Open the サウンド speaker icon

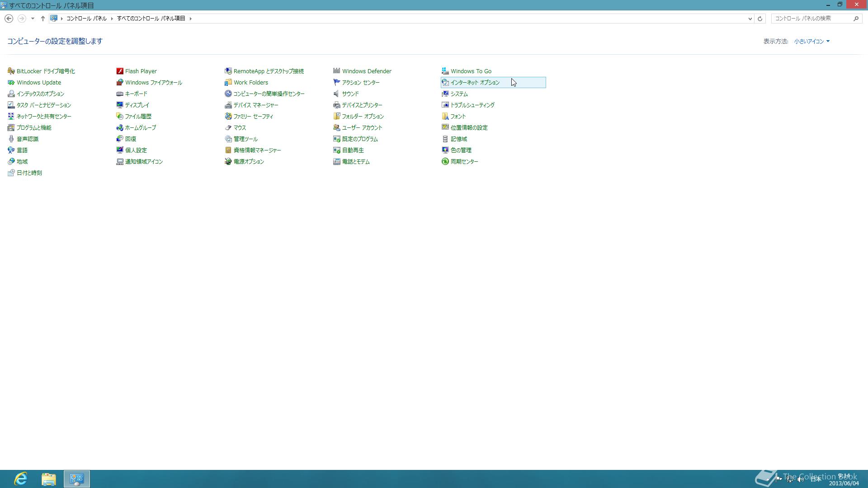[337, 94]
